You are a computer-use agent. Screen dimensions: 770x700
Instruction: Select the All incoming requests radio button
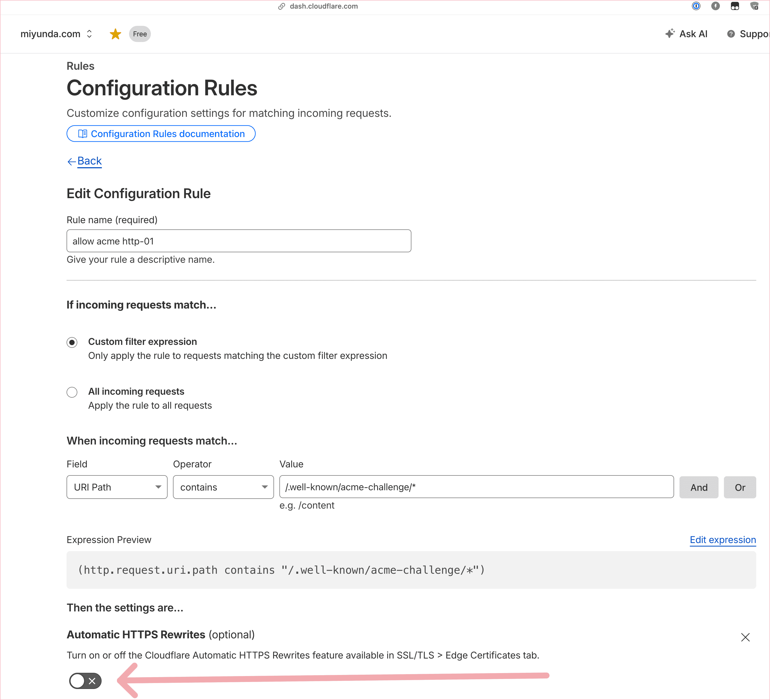72,392
